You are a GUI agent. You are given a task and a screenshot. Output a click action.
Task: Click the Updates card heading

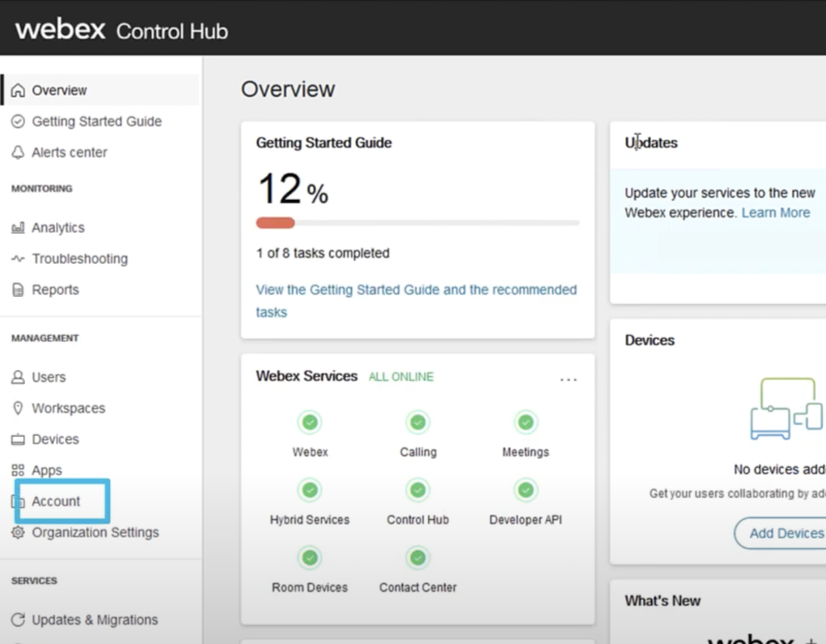pyautogui.click(x=651, y=143)
